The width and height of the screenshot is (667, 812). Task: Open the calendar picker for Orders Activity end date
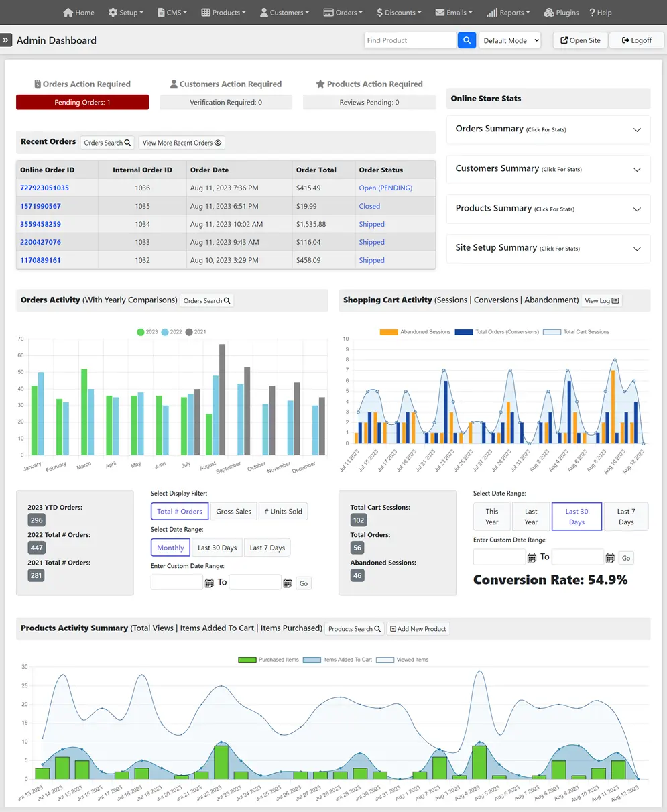pyautogui.click(x=288, y=583)
